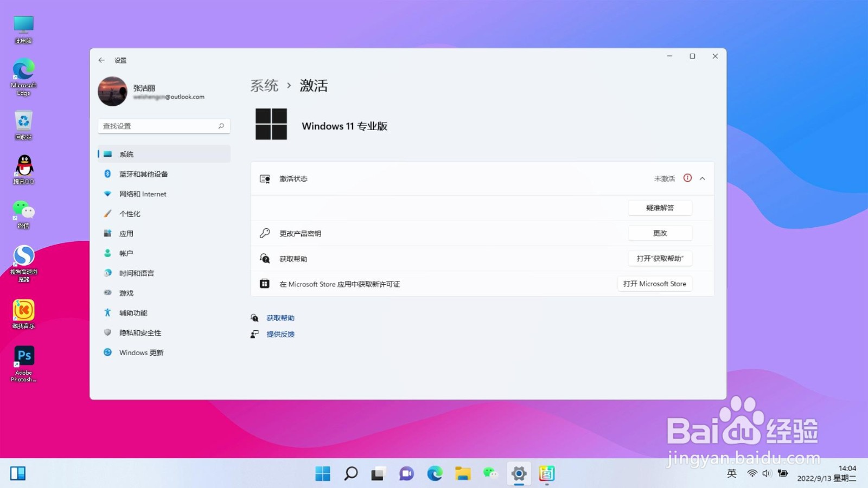Click the rightmost taskbar app icon

(x=547, y=473)
